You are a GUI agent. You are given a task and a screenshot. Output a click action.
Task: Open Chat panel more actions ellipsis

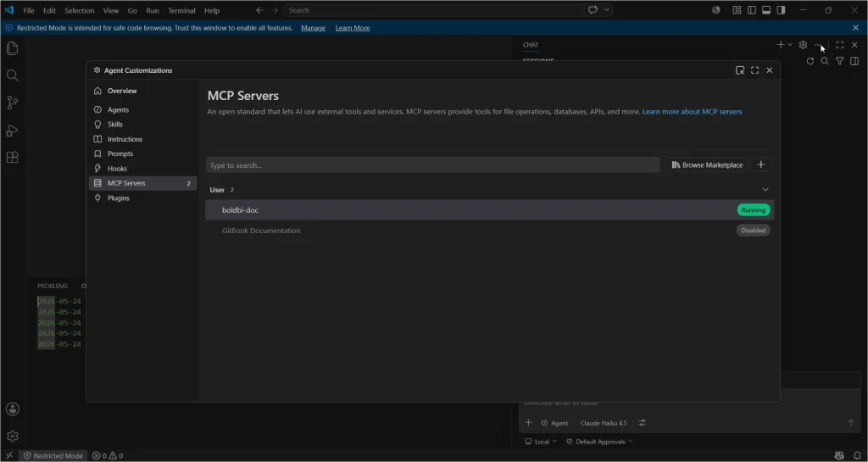click(x=818, y=45)
